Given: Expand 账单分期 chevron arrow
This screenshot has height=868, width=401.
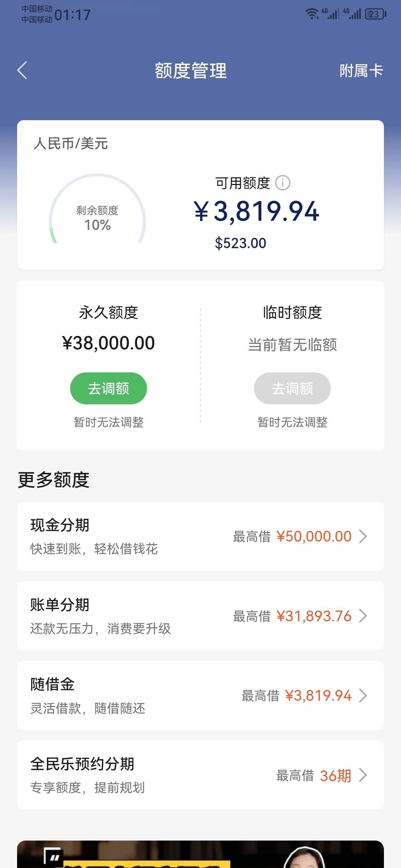Looking at the screenshot, I should point(363,616).
